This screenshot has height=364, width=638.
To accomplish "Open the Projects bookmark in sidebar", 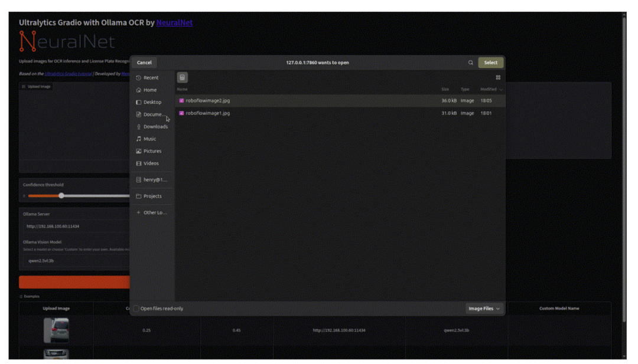I will pyautogui.click(x=152, y=196).
